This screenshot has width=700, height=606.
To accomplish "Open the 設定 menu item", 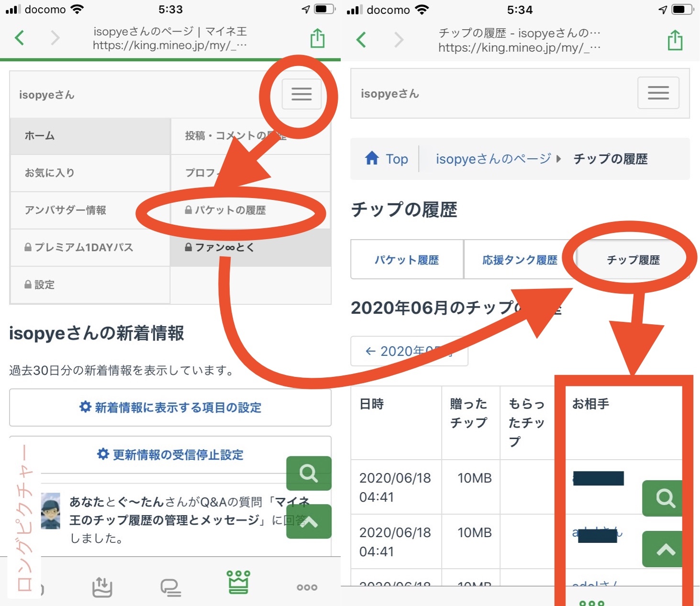I will pyautogui.click(x=90, y=285).
